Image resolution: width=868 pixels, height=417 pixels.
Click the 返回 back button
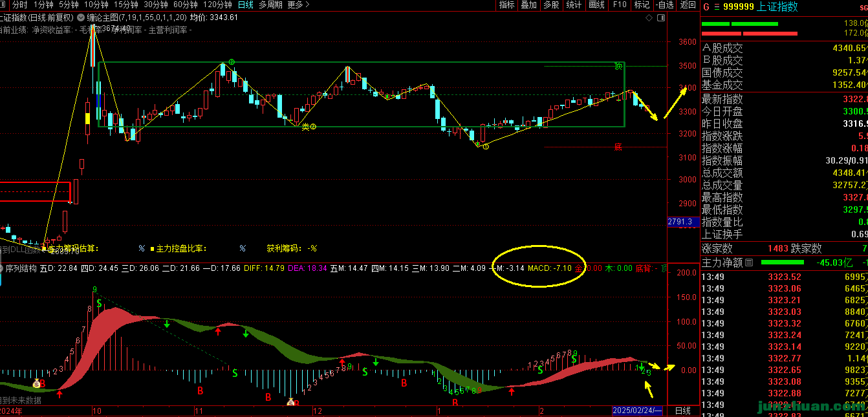click(x=688, y=5)
